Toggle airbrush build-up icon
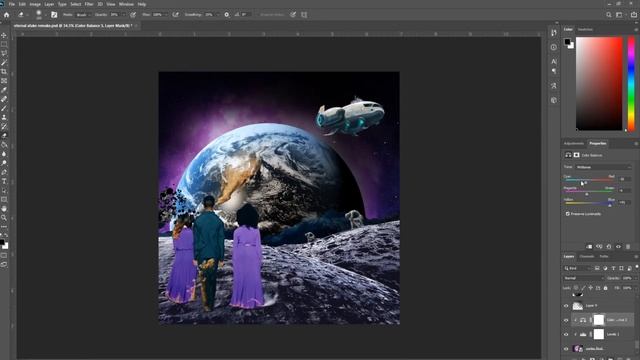Image resolution: width=640 pixels, height=360 pixels. pos(176,15)
